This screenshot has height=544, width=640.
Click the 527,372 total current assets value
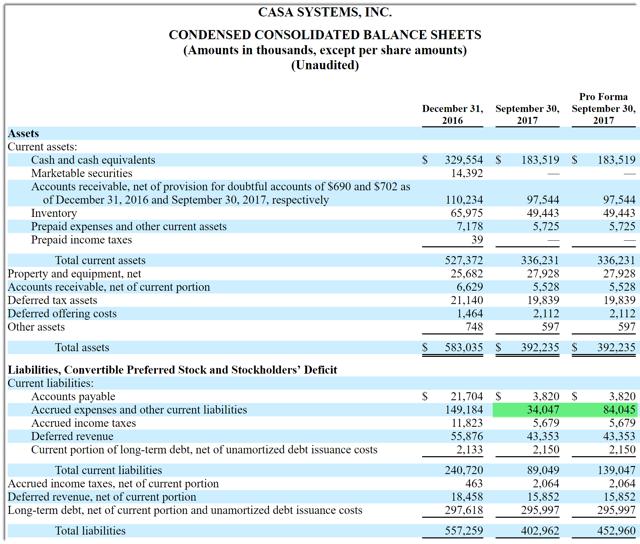coord(464,260)
